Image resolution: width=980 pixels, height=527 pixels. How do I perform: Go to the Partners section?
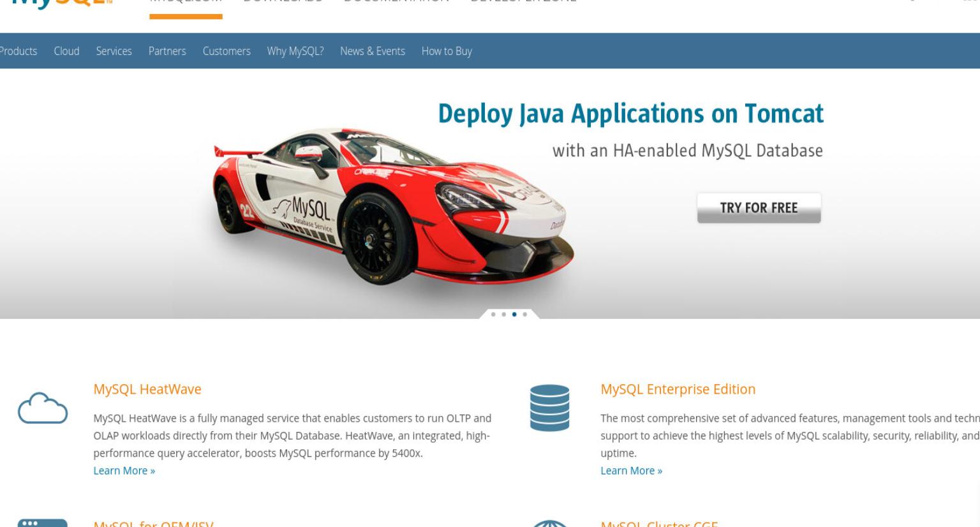tap(167, 51)
